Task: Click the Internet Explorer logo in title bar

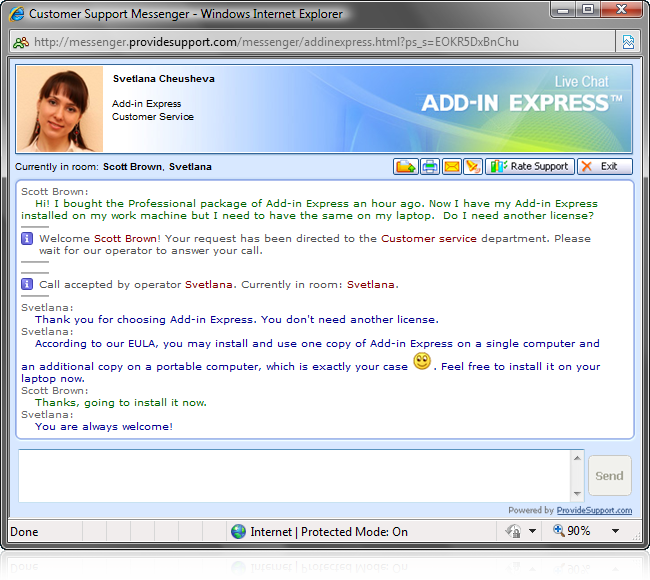Action: pos(17,14)
